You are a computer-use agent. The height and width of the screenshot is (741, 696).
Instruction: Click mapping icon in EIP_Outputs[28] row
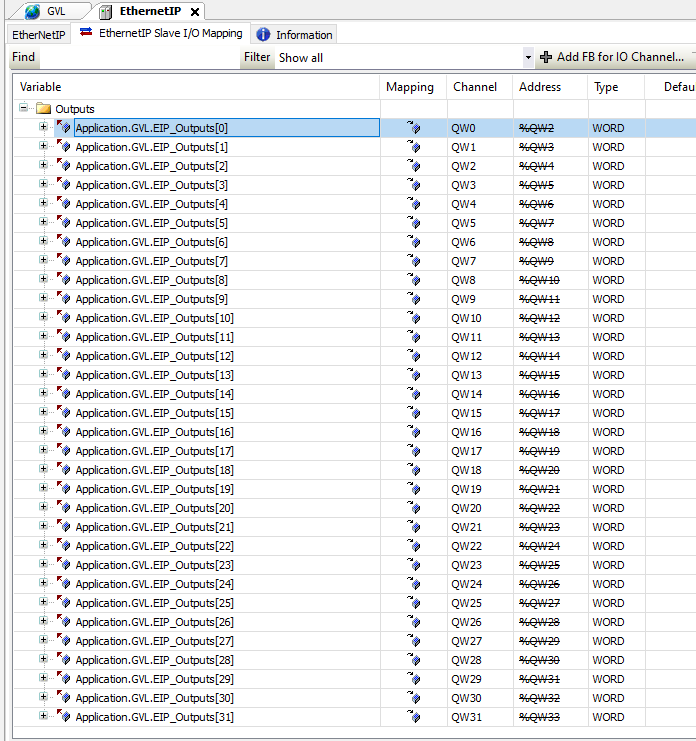pos(414,660)
